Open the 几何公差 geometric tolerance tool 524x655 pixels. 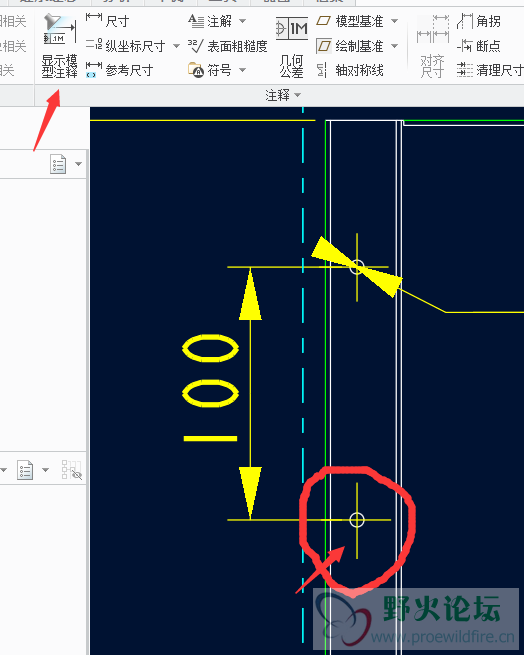point(292,47)
